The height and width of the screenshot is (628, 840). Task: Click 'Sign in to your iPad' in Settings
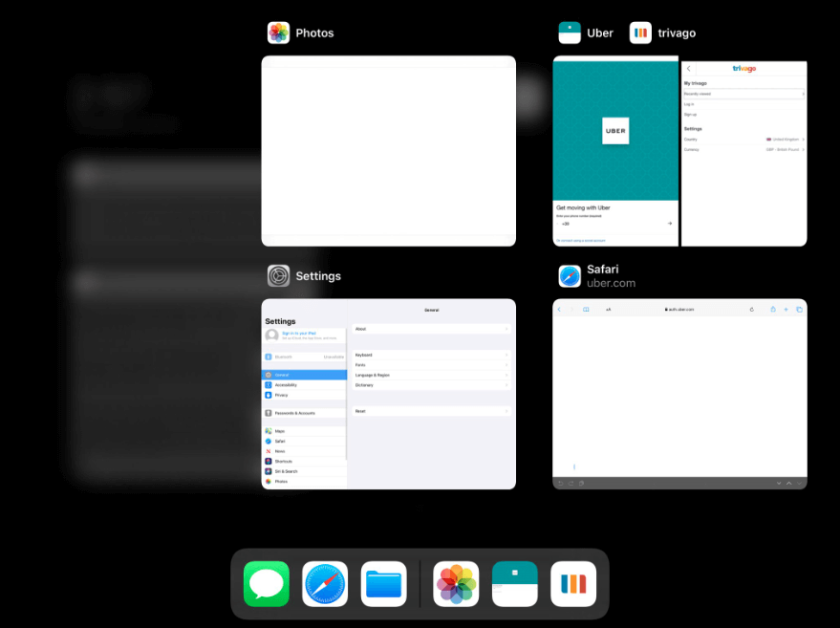point(299,334)
